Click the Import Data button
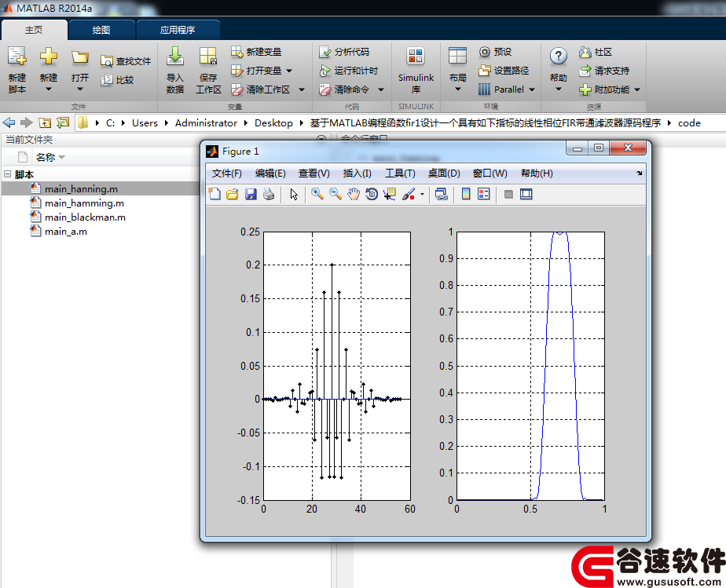 (x=175, y=70)
